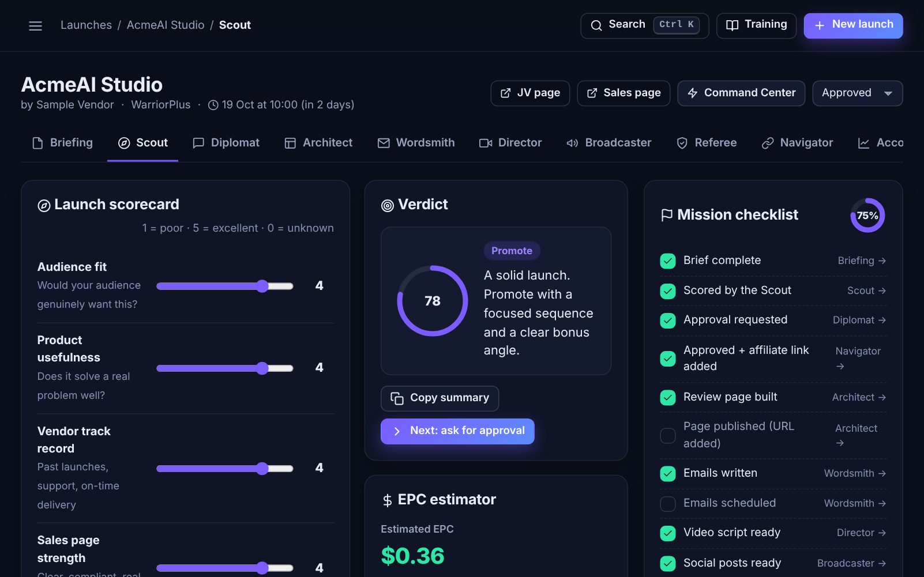Click the Next: ask for approval button
The width and height of the screenshot is (924, 577).
pyautogui.click(x=457, y=431)
